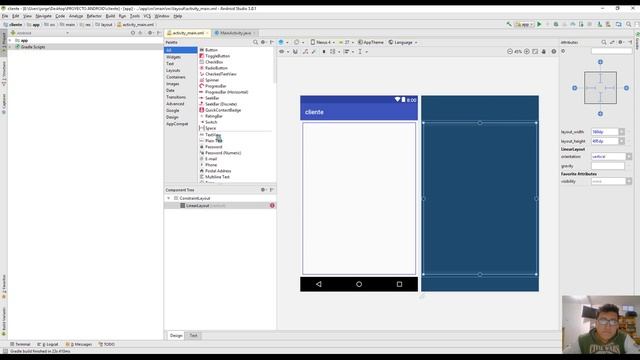Image resolution: width=640 pixels, height=360 pixels.
Task: Click the Make Project hammer icon
Action: pos(509,24)
